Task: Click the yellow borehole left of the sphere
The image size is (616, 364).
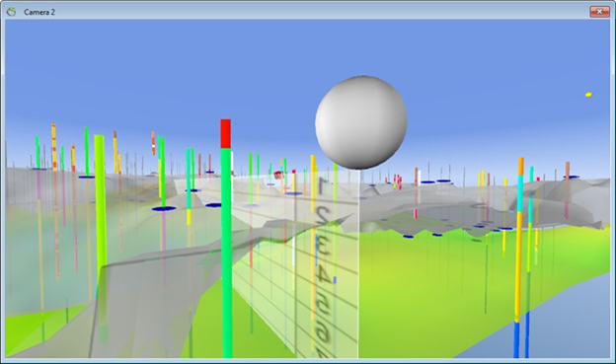Action: (x=313, y=183)
